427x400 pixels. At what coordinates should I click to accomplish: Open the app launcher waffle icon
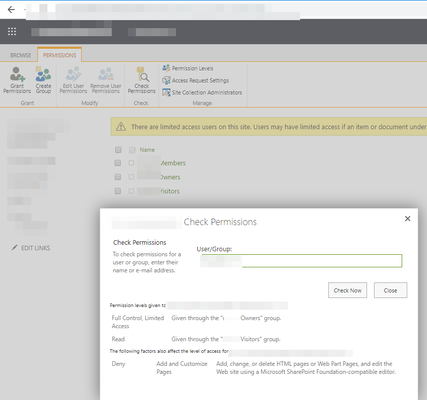(12, 31)
